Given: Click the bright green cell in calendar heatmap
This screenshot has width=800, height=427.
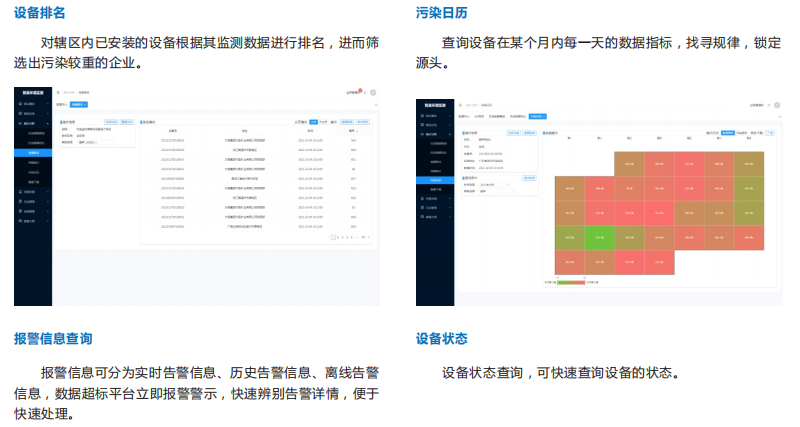Looking at the screenshot, I should point(599,237).
